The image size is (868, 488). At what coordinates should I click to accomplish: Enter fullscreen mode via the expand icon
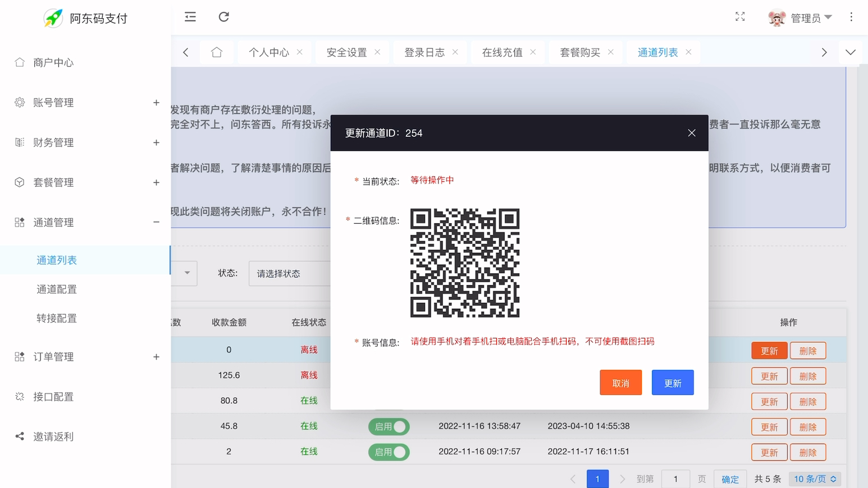pyautogui.click(x=740, y=17)
